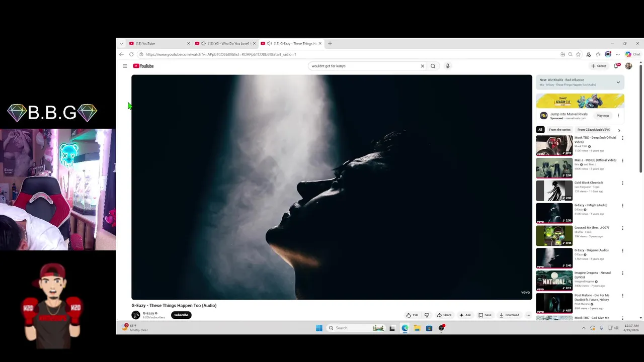Close the first YouTube tab
644x362 pixels.
188,43
